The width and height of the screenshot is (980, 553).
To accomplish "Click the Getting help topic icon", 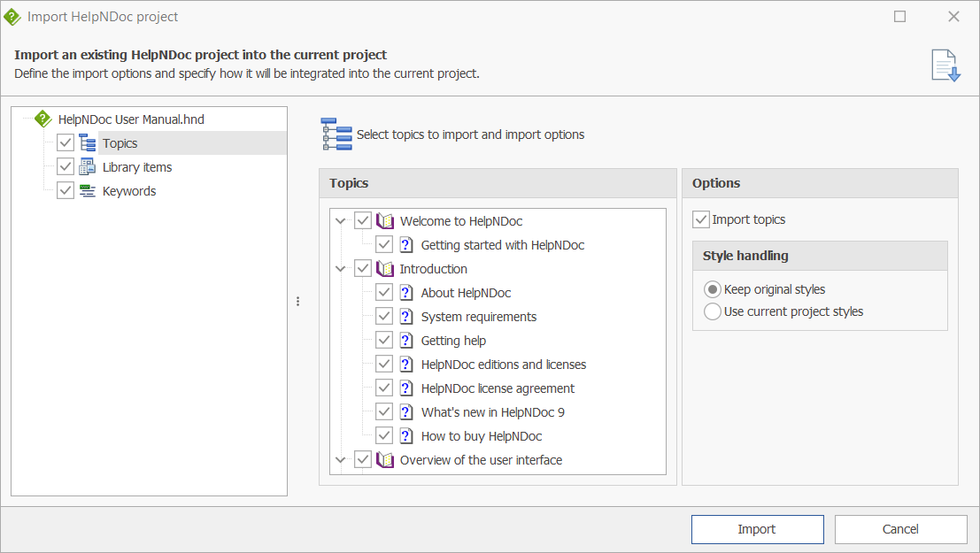I will [406, 340].
